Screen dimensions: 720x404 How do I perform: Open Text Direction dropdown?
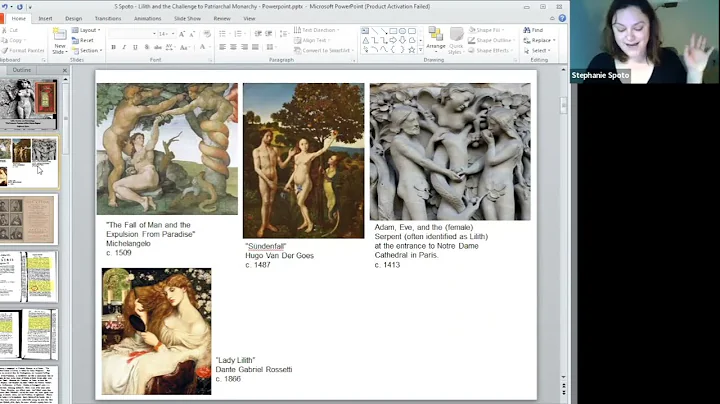click(x=317, y=30)
